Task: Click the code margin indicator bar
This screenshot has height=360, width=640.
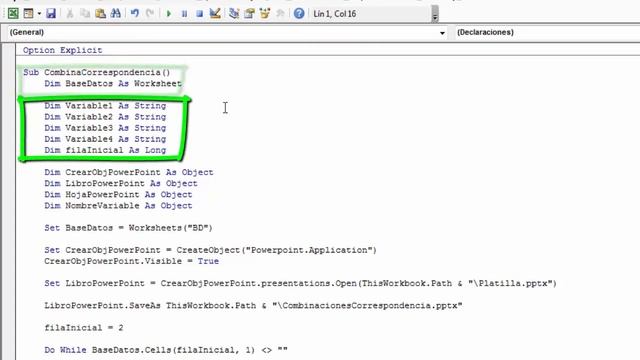Action: tap(8, 201)
